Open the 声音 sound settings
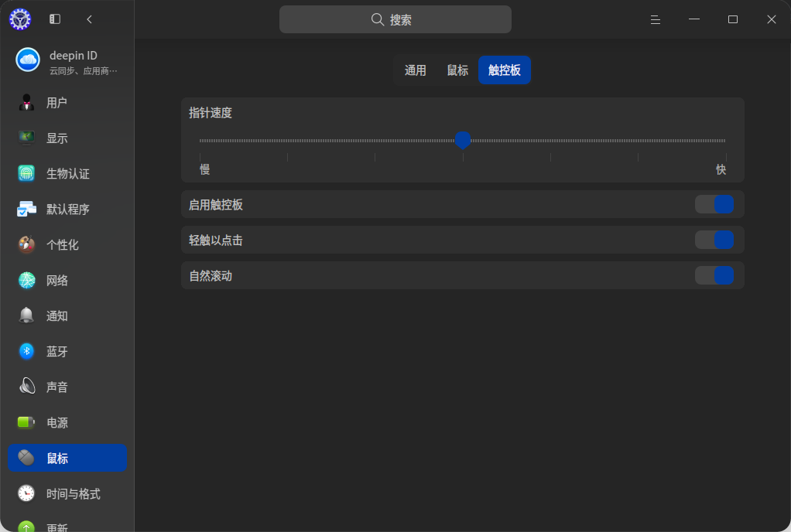Viewport: 791px width, 532px height. (67, 387)
